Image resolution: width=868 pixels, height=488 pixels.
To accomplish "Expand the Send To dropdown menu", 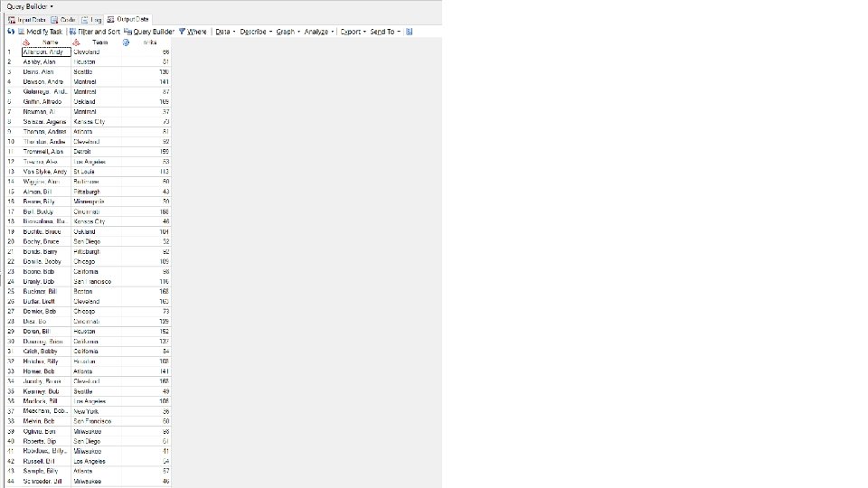I will coord(385,32).
